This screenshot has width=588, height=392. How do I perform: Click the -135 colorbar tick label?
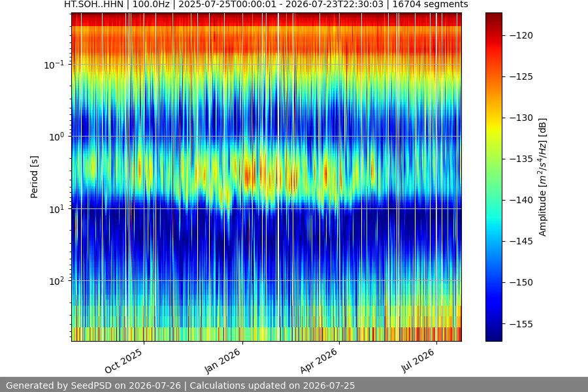[x=521, y=159]
